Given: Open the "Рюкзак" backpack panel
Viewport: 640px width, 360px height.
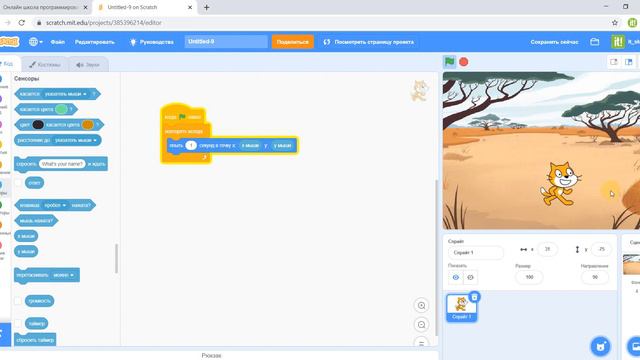Looking at the screenshot, I should point(211,356).
